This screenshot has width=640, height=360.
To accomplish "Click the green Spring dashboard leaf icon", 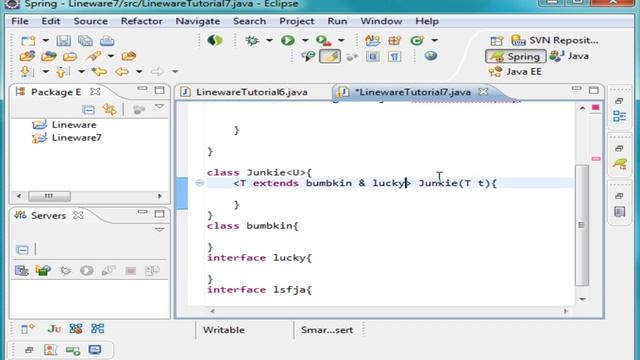I will tap(215, 40).
